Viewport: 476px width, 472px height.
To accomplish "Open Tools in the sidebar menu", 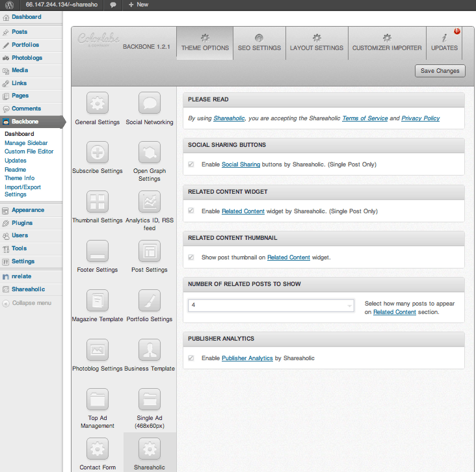I will tap(31, 248).
